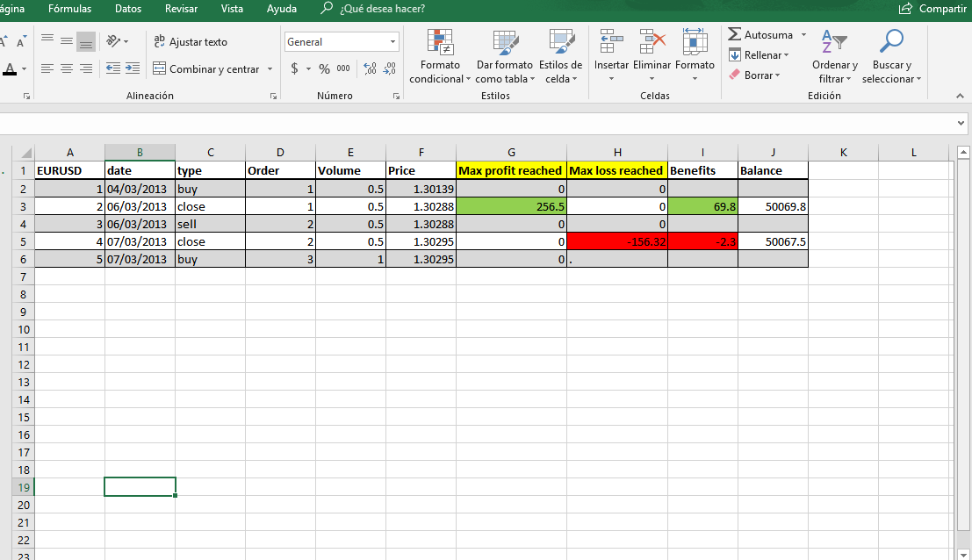Decrease decimal places
The image size is (972, 560).
pyautogui.click(x=389, y=68)
